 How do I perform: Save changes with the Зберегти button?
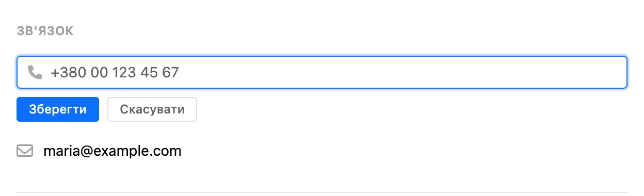(x=58, y=109)
